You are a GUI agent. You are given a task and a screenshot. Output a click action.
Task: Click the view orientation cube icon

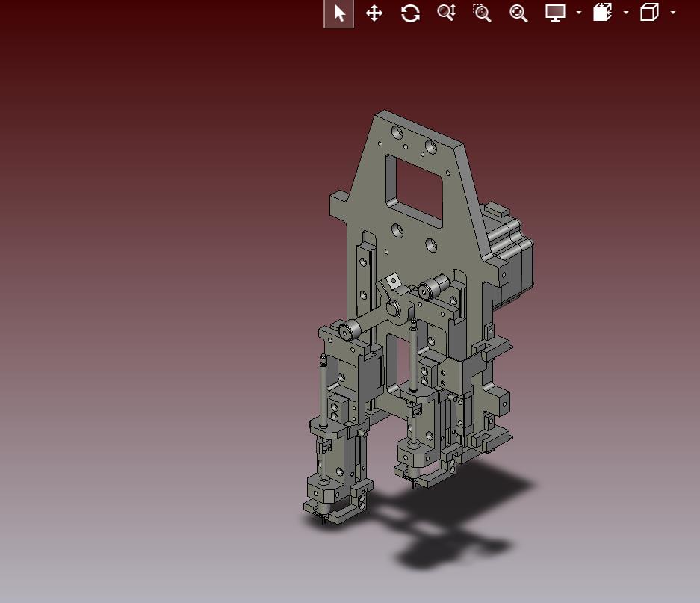649,13
